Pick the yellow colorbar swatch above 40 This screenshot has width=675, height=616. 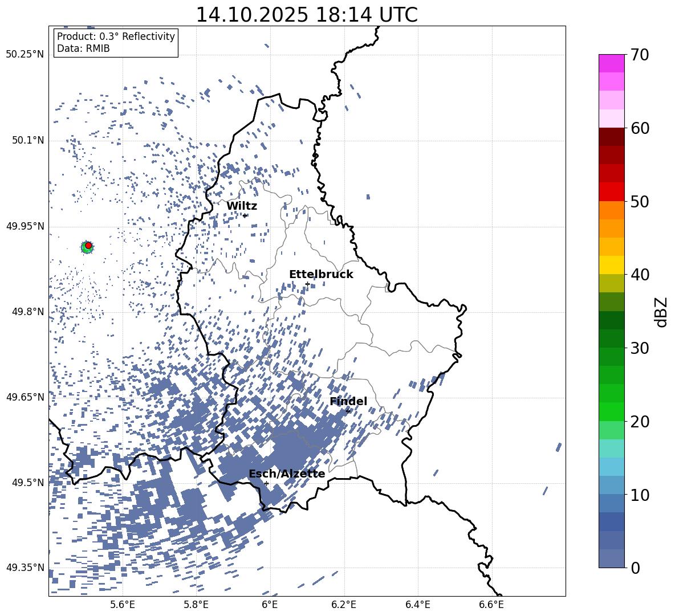click(x=612, y=265)
